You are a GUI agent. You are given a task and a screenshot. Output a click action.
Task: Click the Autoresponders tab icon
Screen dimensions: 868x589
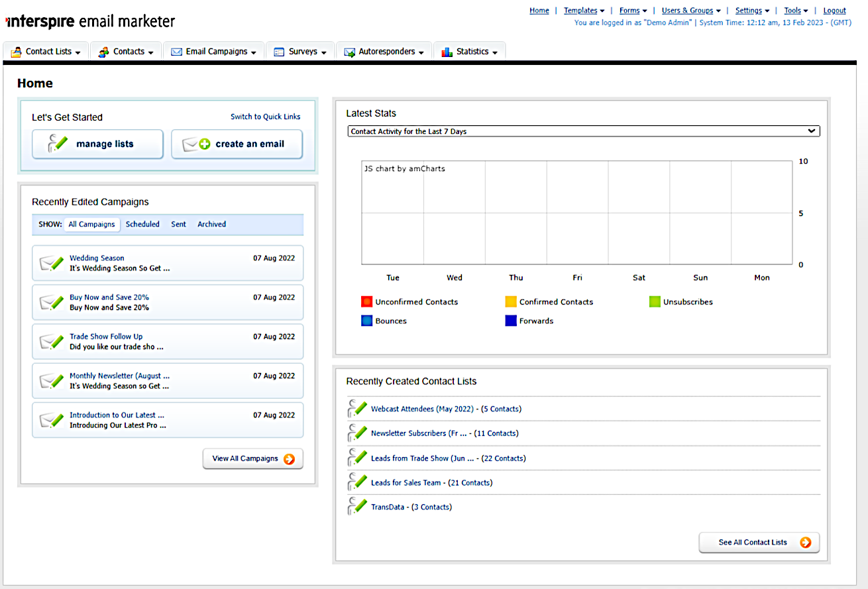coord(349,52)
